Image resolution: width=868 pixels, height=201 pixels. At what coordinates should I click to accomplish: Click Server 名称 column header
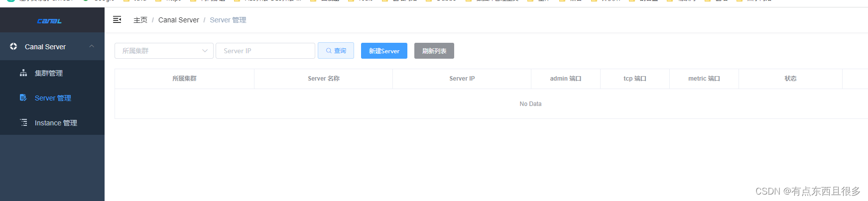coord(324,79)
